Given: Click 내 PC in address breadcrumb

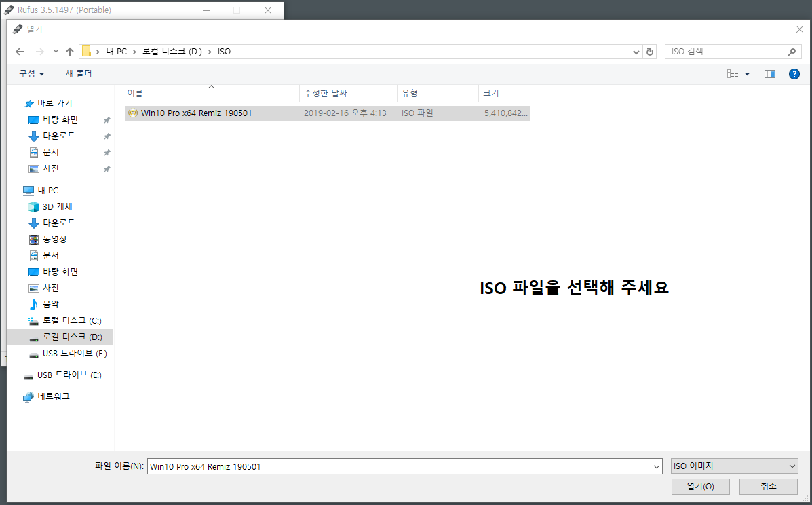Looking at the screenshot, I should [117, 52].
